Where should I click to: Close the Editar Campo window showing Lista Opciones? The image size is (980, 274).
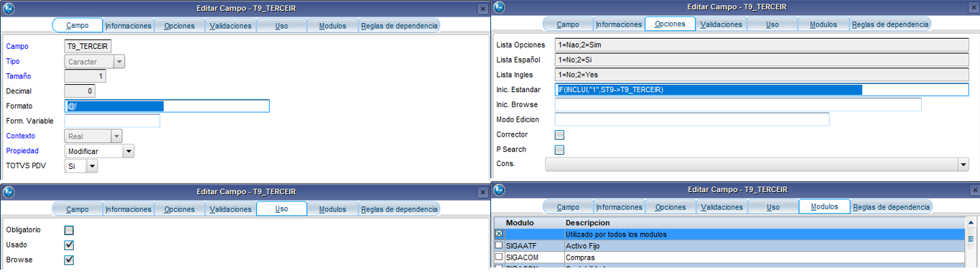click(x=972, y=7)
